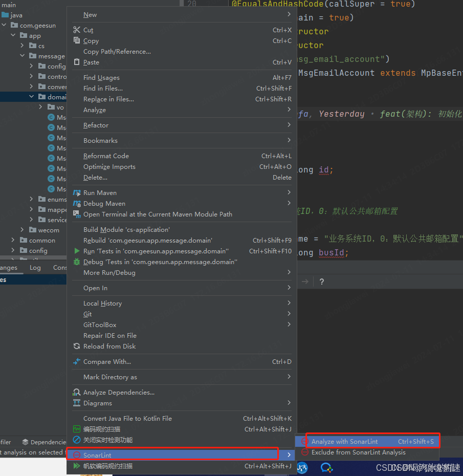
Task: Open the Git submenu
Action: 182,314
